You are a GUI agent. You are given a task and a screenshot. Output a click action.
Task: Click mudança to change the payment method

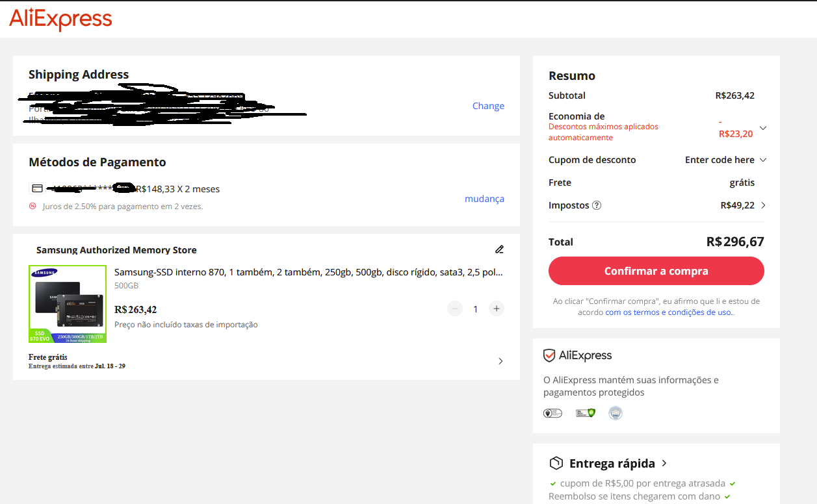[484, 199]
